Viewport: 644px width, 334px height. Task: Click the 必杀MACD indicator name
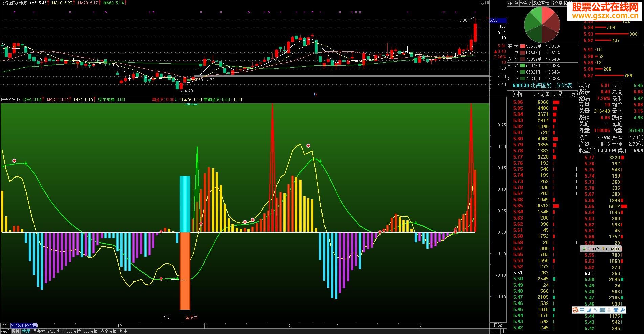[10, 100]
